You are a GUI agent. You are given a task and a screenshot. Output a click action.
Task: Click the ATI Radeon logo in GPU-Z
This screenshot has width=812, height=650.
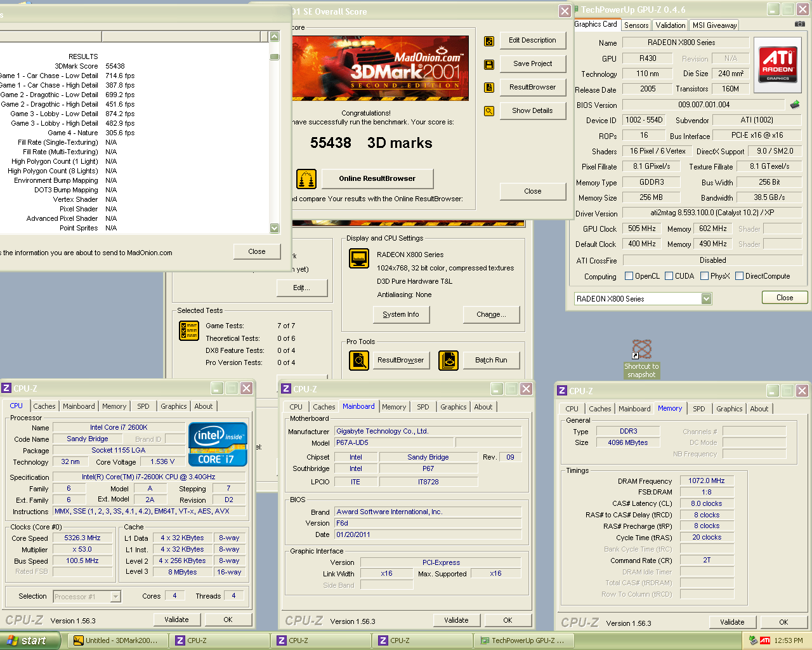coord(778,65)
